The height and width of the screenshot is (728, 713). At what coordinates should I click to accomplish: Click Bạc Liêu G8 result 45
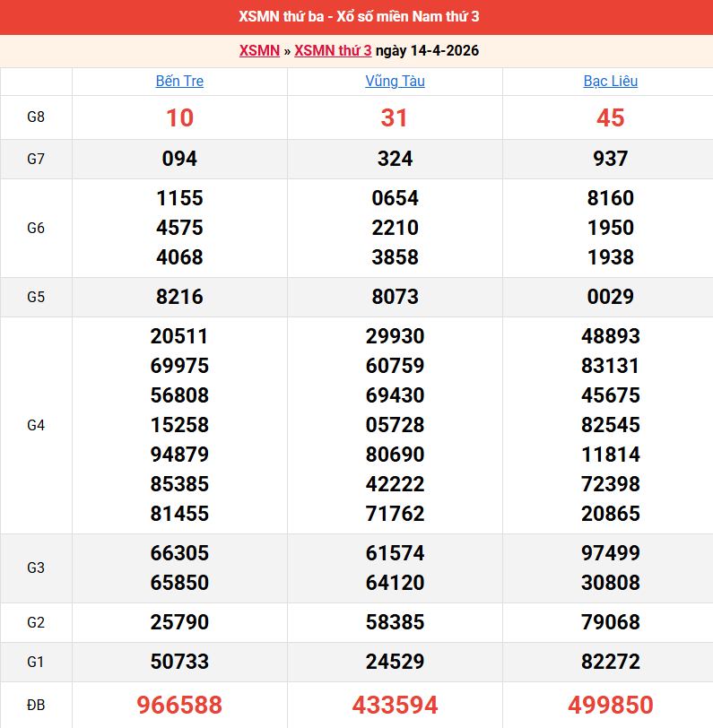click(x=610, y=117)
